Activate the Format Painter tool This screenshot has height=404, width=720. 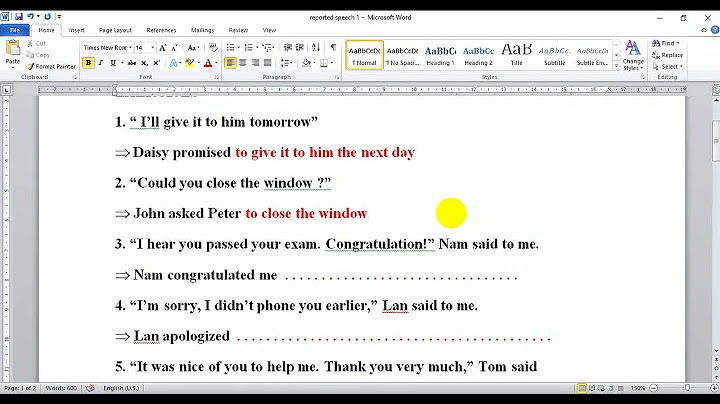pyautogui.click(x=51, y=66)
